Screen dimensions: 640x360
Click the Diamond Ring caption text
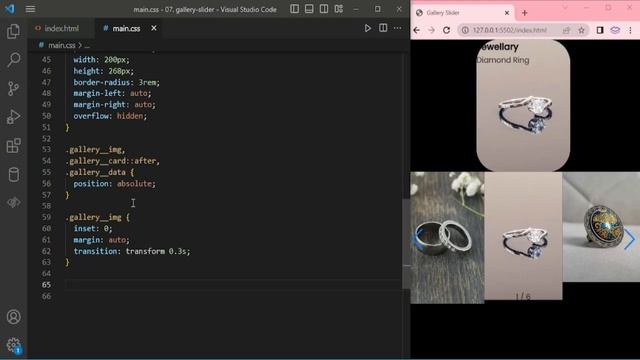pos(503,60)
